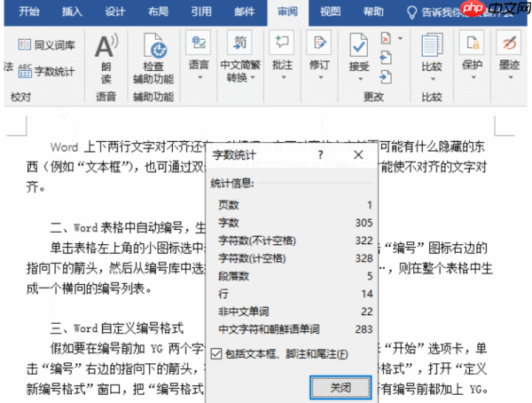Go to previous change icon
The height and width of the screenshot is (403, 532).
click(x=386, y=58)
